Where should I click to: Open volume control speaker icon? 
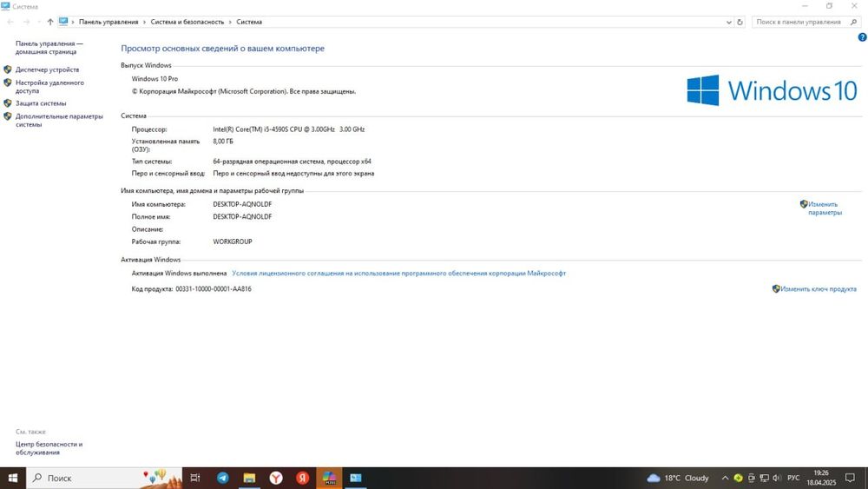777,478
